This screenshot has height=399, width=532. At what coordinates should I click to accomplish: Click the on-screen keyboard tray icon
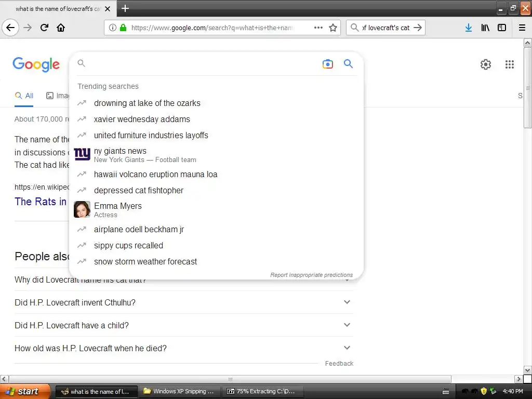[446, 392]
